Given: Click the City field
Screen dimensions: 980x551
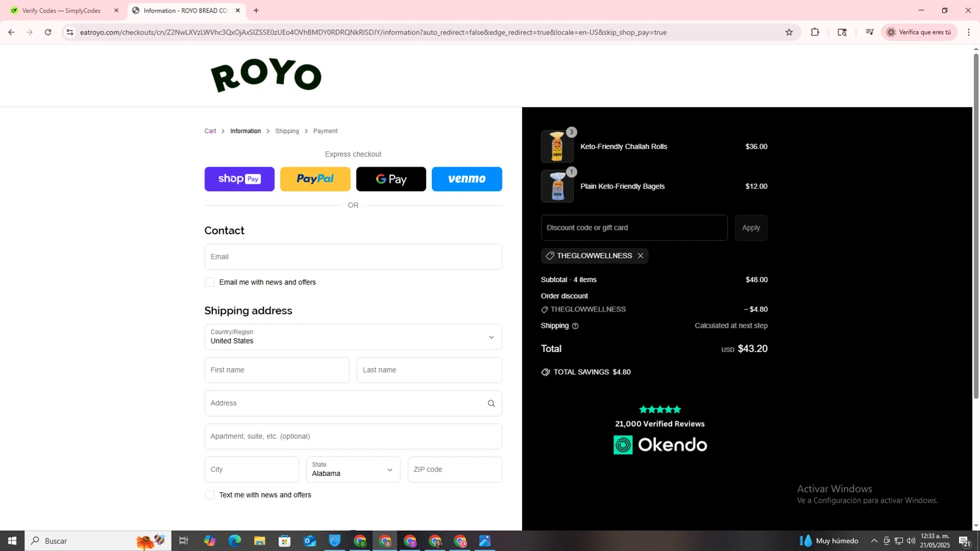Looking at the screenshot, I should tap(252, 469).
